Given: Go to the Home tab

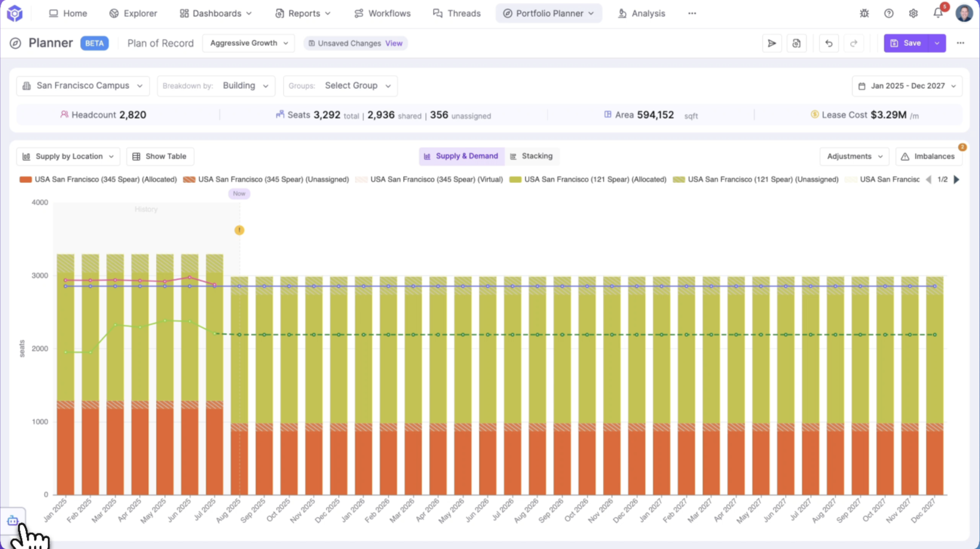Looking at the screenshot, I should coord(68,13).
